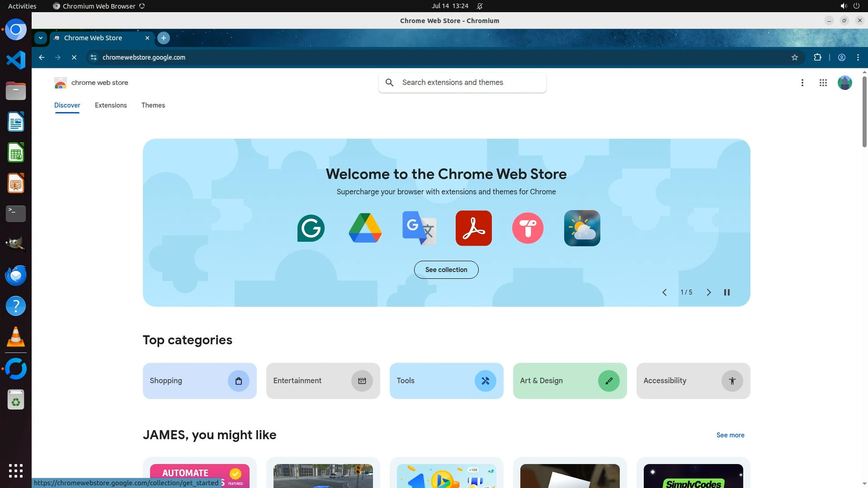The image size is (868, 488).
Task: Open Chromium three-dot browser menu
Action: pyautogui.click(x=858, y=57)
